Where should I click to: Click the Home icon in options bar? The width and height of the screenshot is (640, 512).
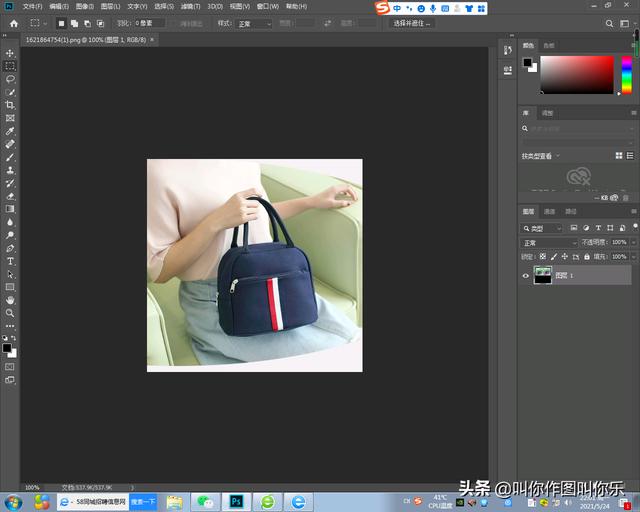13,23
